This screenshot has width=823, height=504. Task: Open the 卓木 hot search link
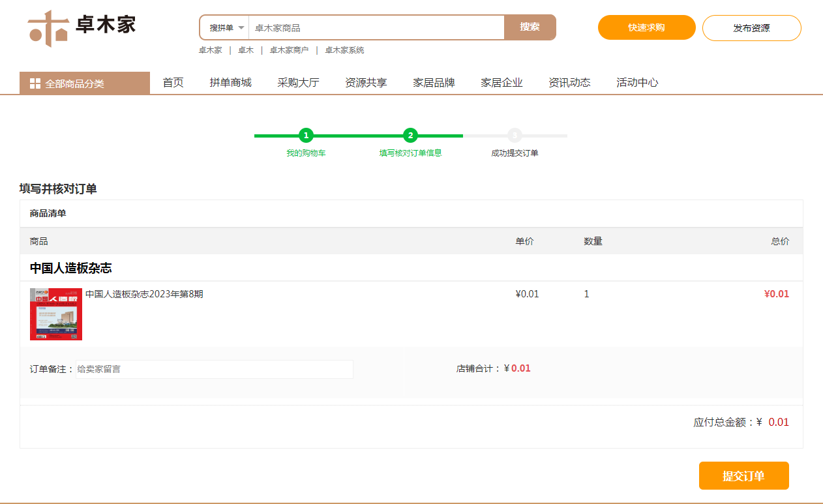pyautogui.click(x=246, y=50)
